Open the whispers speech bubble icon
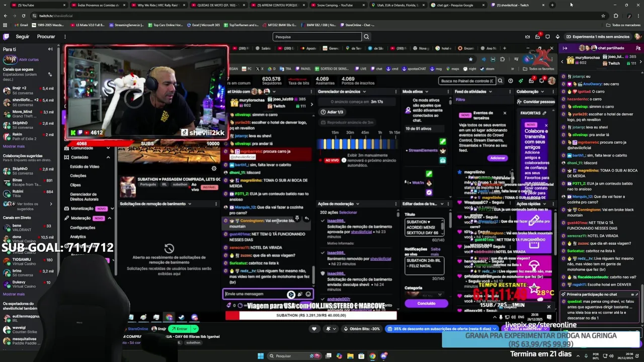This screenshot has height=362, width=644. click(x=547, y=37)
